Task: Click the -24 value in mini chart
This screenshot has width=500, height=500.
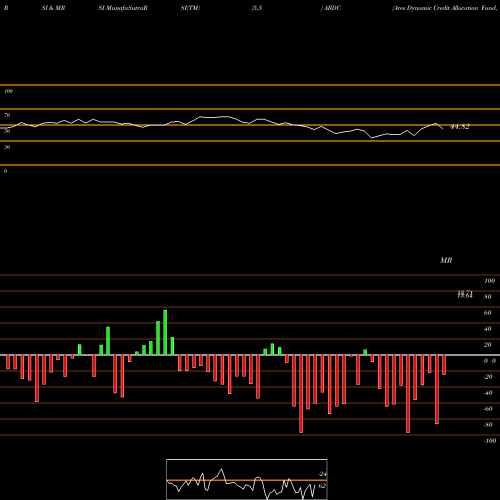Action: click(322, 474)
